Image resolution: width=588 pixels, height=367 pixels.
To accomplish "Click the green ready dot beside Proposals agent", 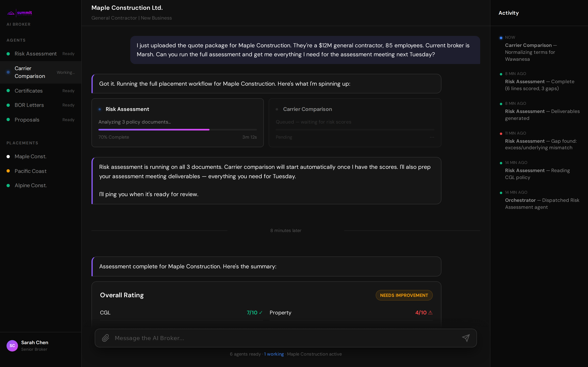I will pyautogui.click(x=8, y=119).
